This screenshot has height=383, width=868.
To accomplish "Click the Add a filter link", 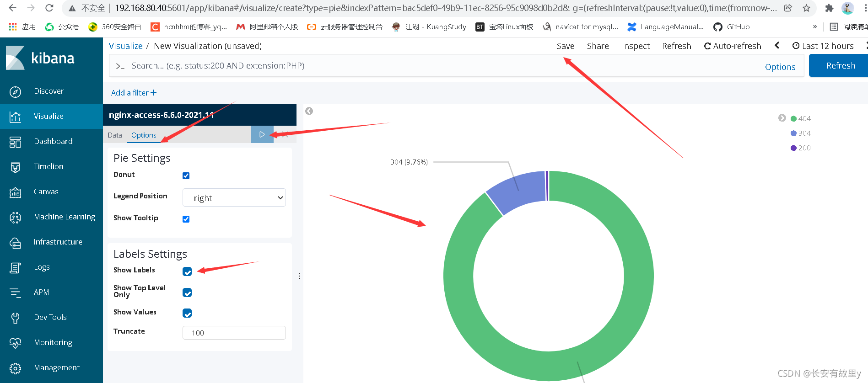I will [134, 93].
